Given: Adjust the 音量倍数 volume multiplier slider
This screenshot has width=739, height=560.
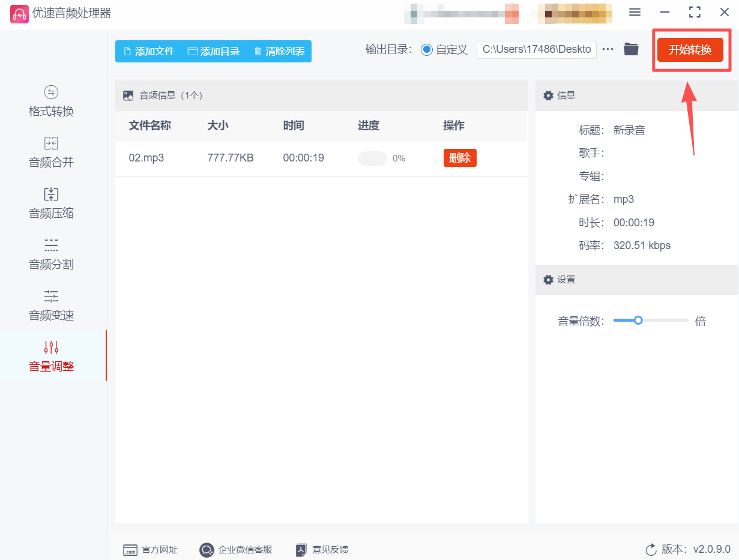Looking at the screenshot, I should click(x=638, y=320).
